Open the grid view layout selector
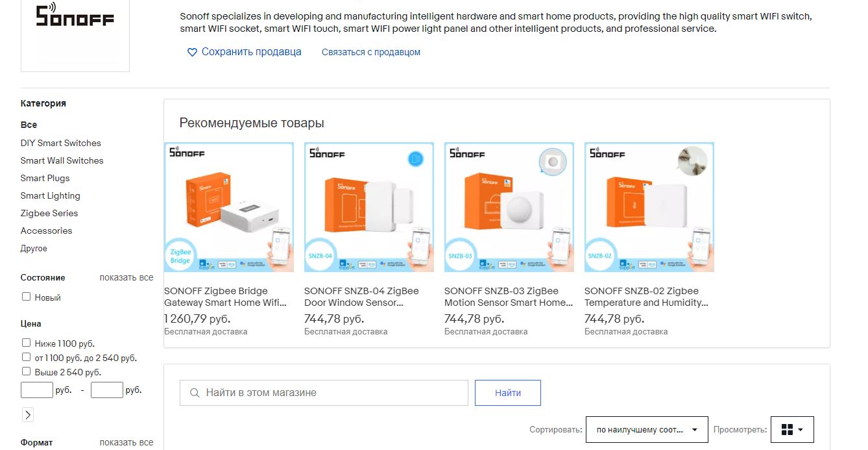Image resolution: width=868 pixels, height=450 pixels. pos(792,430)
